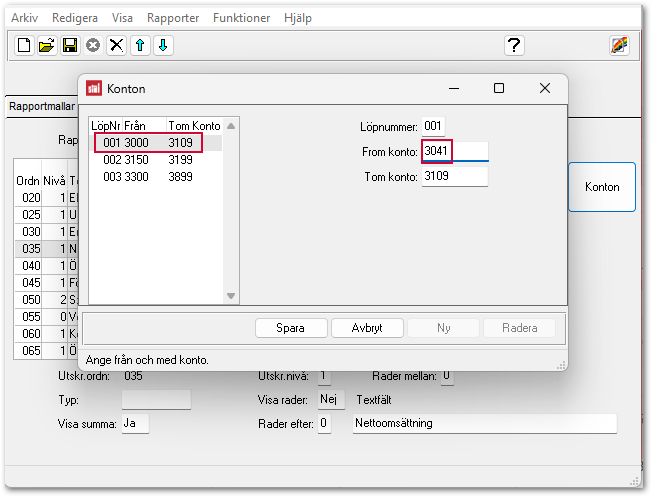Image resolution: width=652 pixels, height=497 pixels.
Task: Click the Typ input field
Action: point(156,400)
